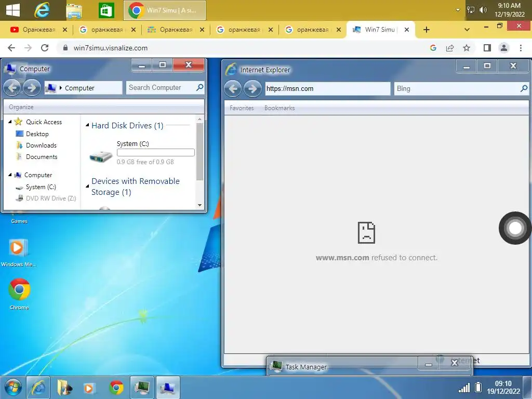This screenshot has width=532, height=399.
Task: Click the Google icon in the address bar
Action: click(433, 48)
